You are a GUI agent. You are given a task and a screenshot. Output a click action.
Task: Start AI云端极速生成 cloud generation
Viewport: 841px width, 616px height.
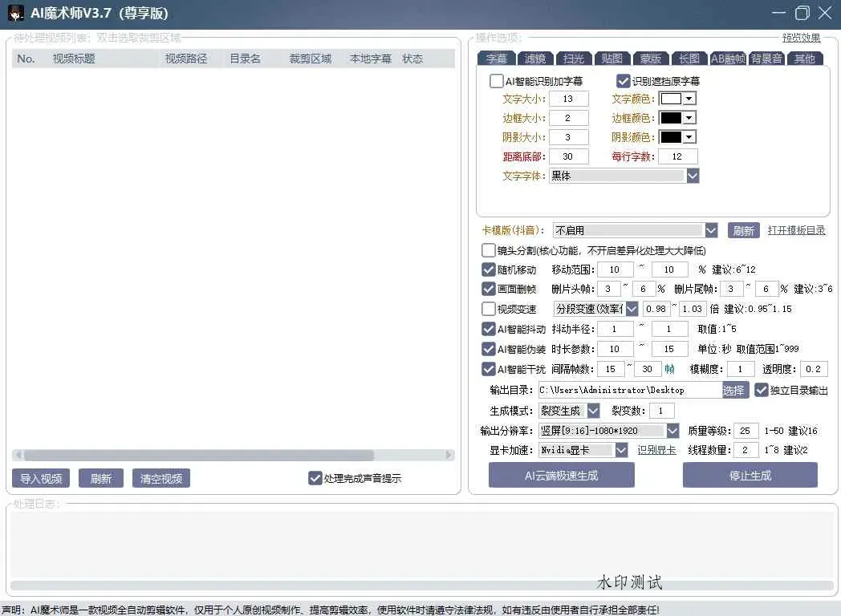pos(560,474)
